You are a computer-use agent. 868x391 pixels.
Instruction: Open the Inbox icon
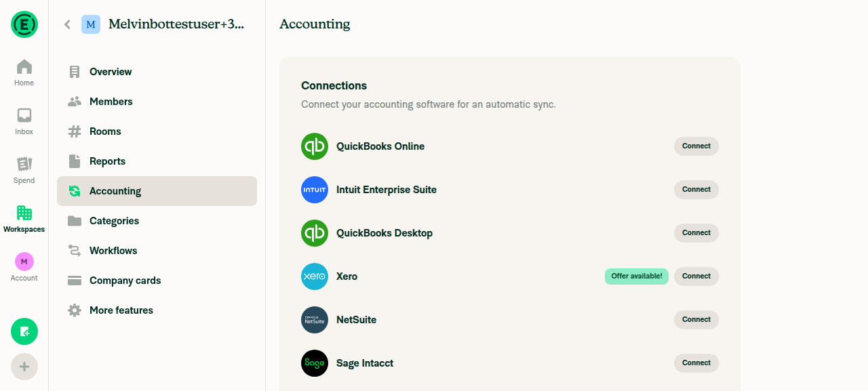click(x=24, y=115)
